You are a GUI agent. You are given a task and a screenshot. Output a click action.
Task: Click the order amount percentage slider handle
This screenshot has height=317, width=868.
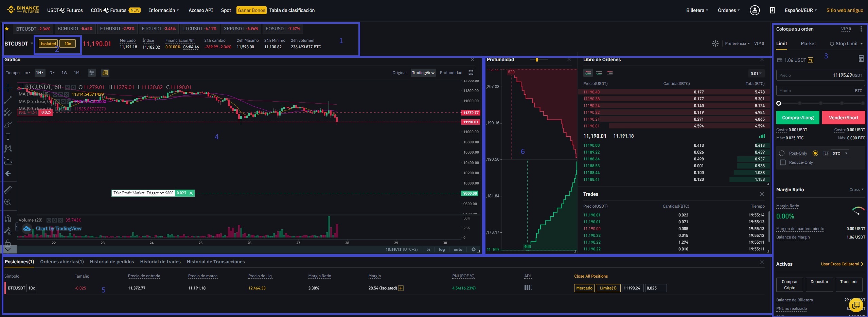[779, 103]
